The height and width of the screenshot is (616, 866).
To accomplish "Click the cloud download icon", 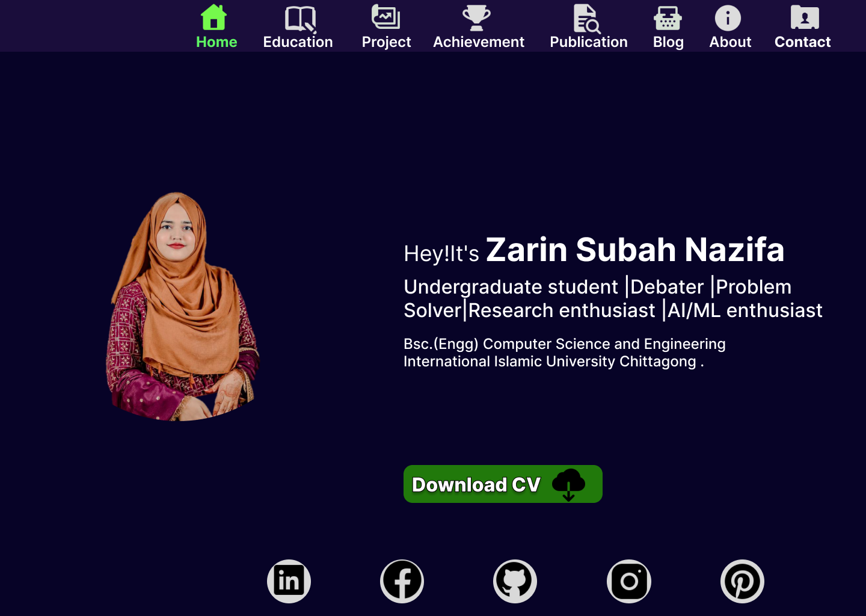I will tap(568, 484).
